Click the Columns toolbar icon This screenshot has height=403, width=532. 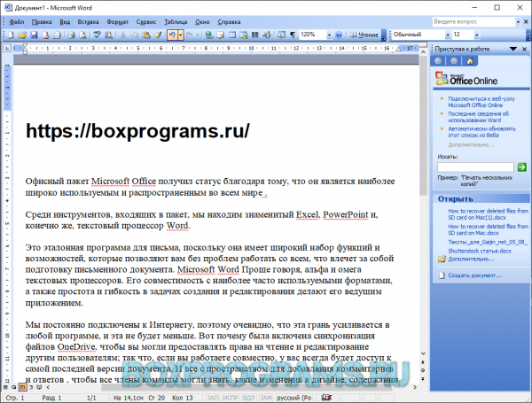coord(254,35)
